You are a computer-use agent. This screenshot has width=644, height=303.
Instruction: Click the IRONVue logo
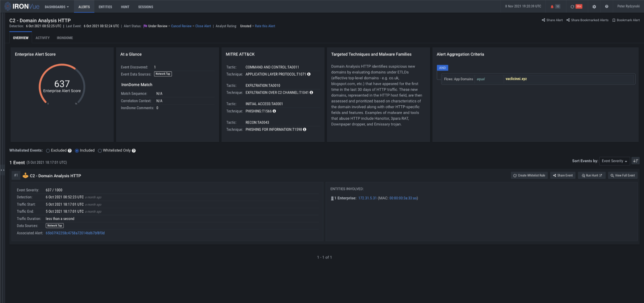click(x=22, y=6)
